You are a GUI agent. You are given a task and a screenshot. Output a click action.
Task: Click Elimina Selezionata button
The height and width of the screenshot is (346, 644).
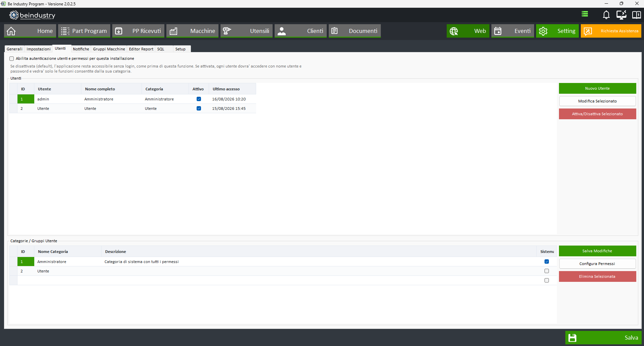[x=597, y=276]
